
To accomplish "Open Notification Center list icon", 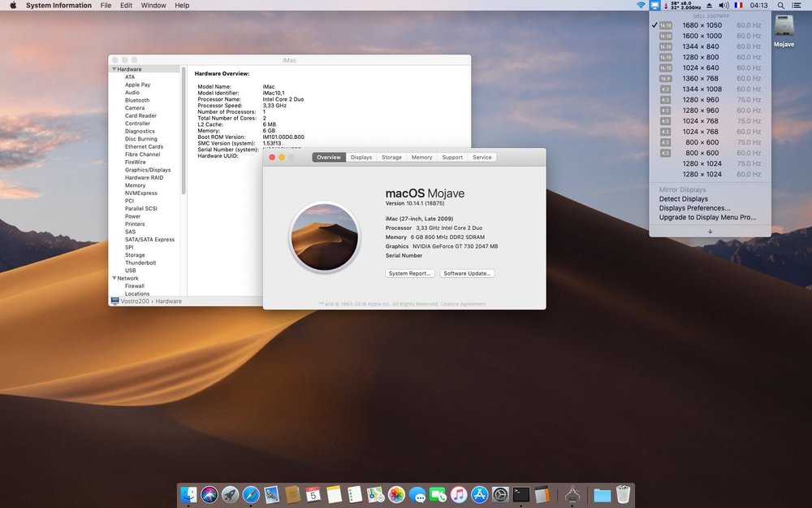I will pos(797,5).
